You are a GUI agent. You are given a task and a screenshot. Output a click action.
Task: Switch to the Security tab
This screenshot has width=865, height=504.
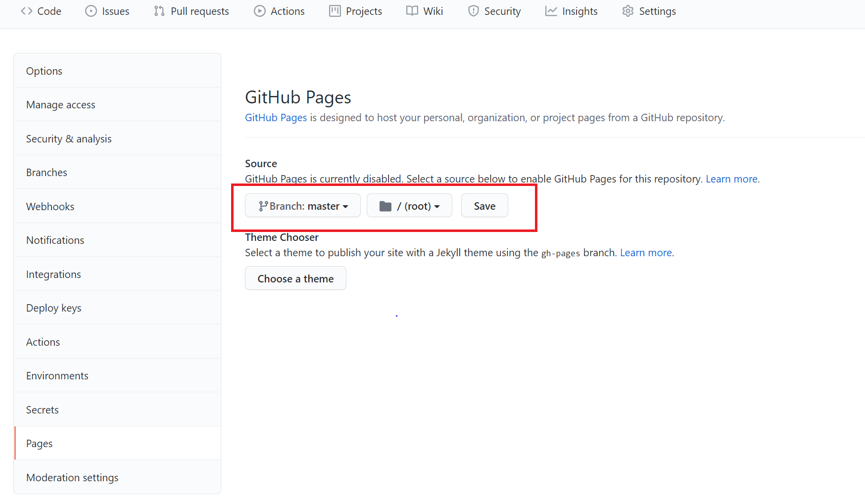coord(494,11)
